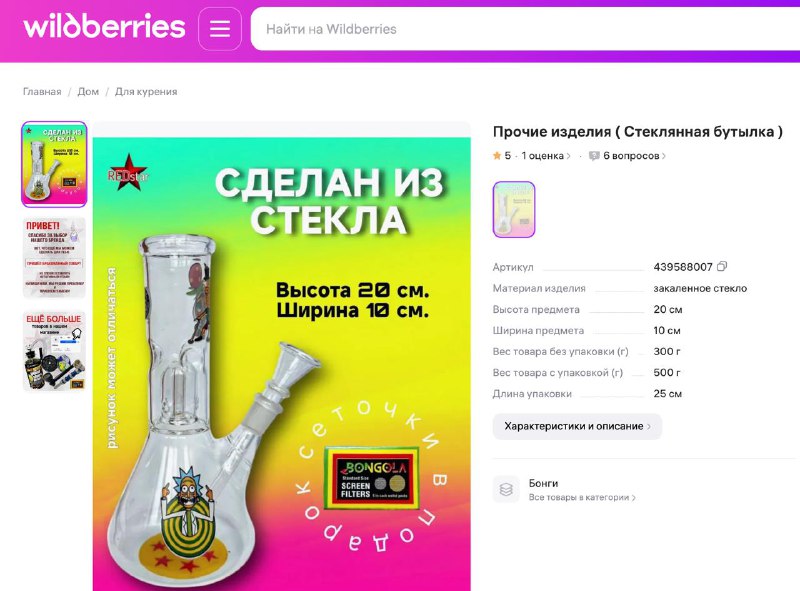Go to Дом breadcrumb

tap(88, 92)
